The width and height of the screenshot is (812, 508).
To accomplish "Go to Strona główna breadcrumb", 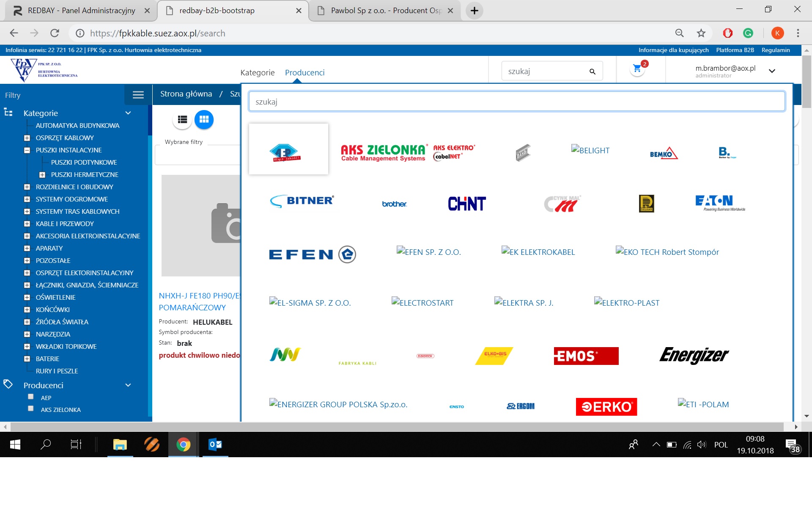I will (x=186, y=94).
